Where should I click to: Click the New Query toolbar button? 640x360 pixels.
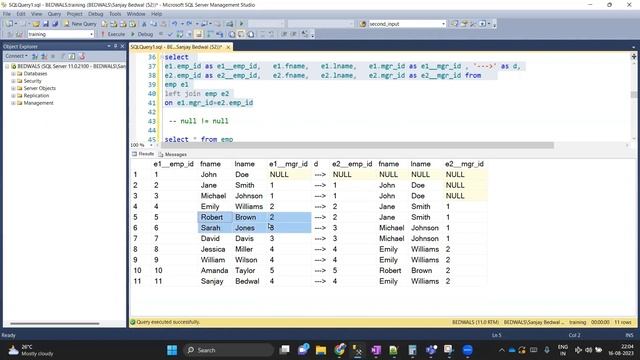tap(80, 24)
